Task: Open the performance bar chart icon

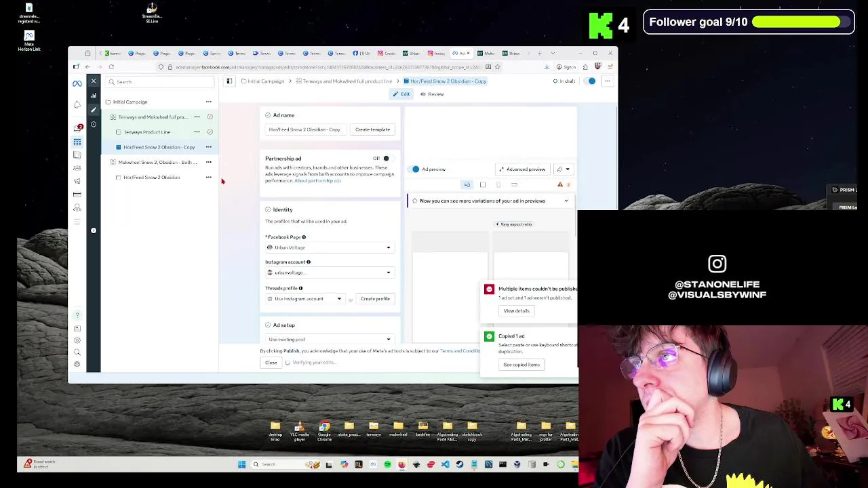Action: coord(94,96)
